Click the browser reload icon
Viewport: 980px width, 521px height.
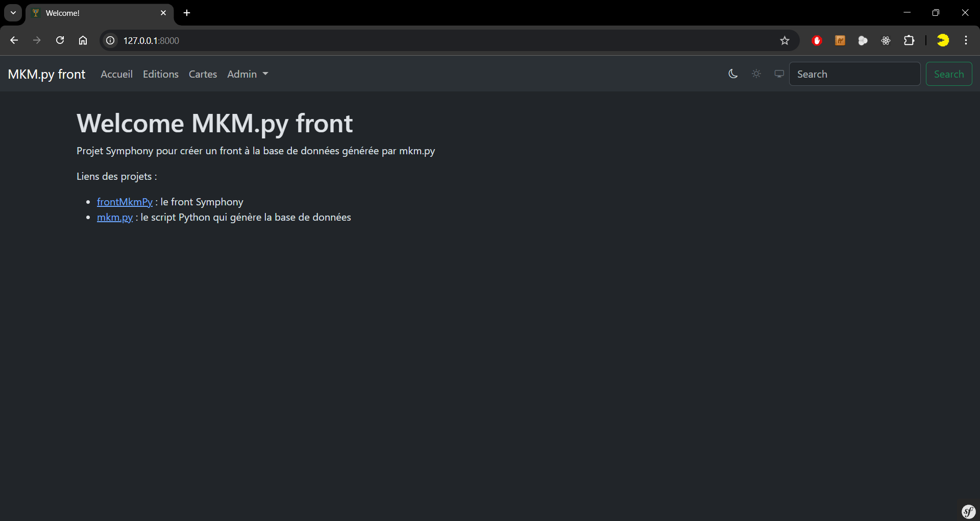[x=60, y=40]
